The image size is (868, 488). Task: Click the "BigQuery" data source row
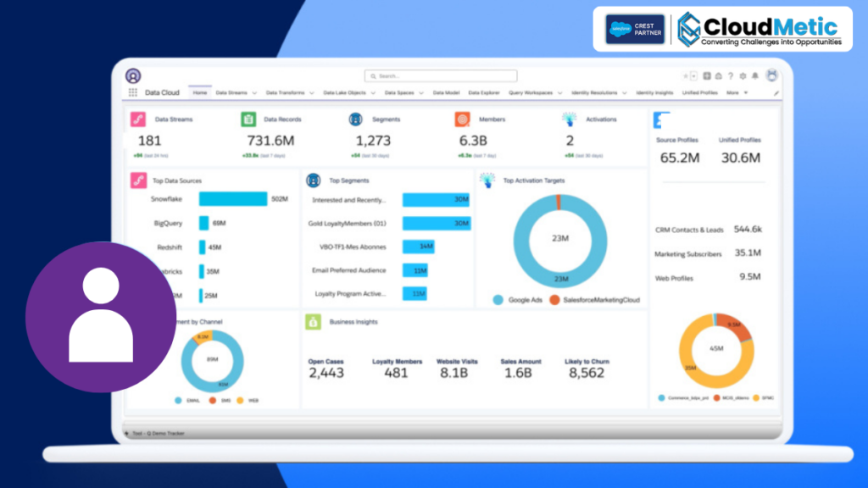click(188, 223)
